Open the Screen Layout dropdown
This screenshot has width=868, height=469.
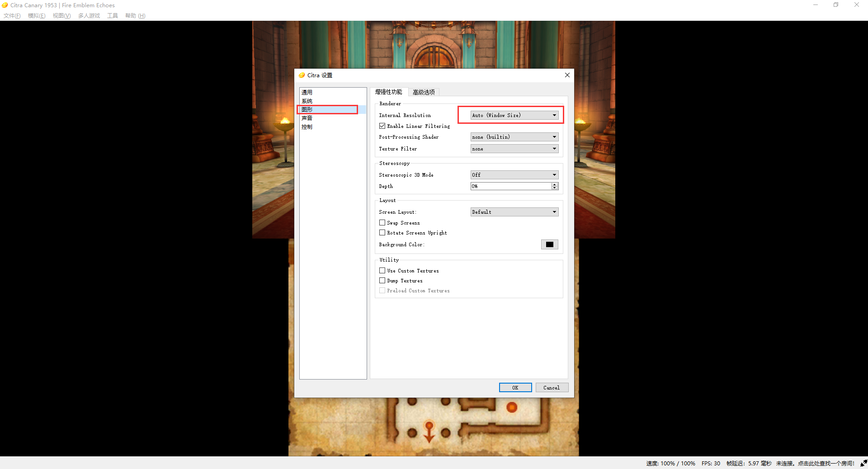coord(514,212)
